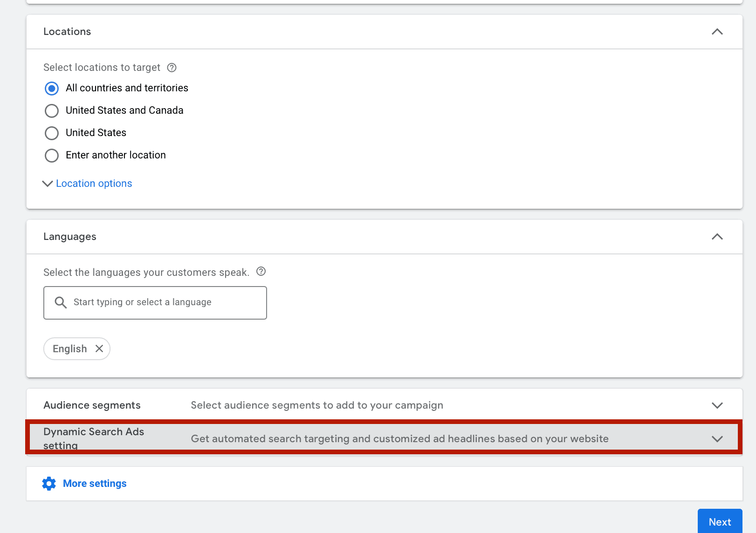Click Dynamic Search Ads setting label
This screenshot has height=533, width=756.
pyautogui.click(x=94, y=438)
